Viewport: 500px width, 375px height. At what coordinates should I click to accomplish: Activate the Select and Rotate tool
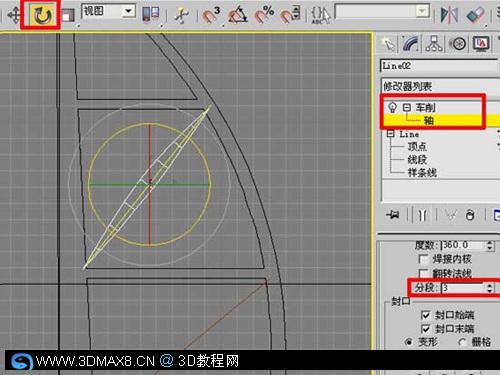tap(42, 15)
